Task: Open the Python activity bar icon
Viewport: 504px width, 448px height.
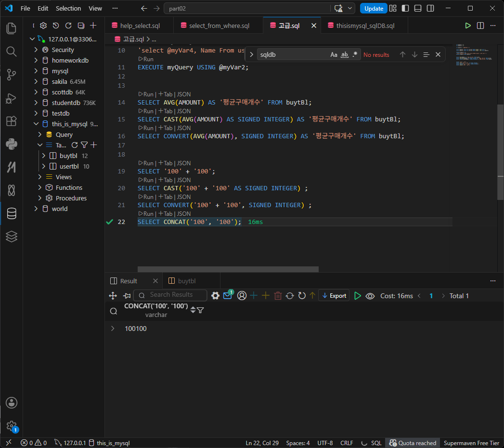Action: [x=11, y=144]
